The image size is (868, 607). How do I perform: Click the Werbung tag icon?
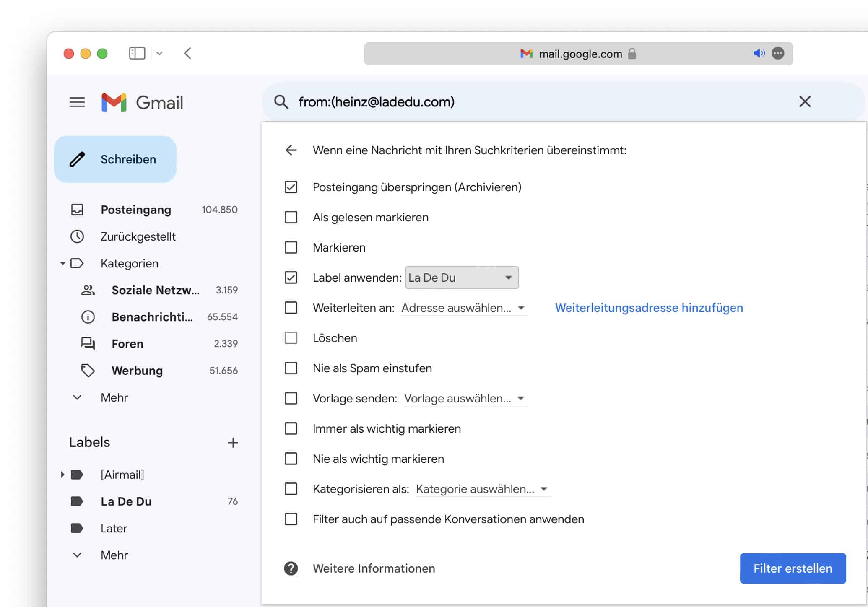tap(88, 370)
